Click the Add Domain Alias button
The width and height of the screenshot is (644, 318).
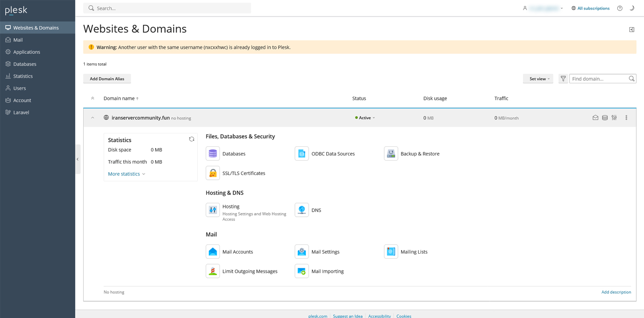[107, 79]
